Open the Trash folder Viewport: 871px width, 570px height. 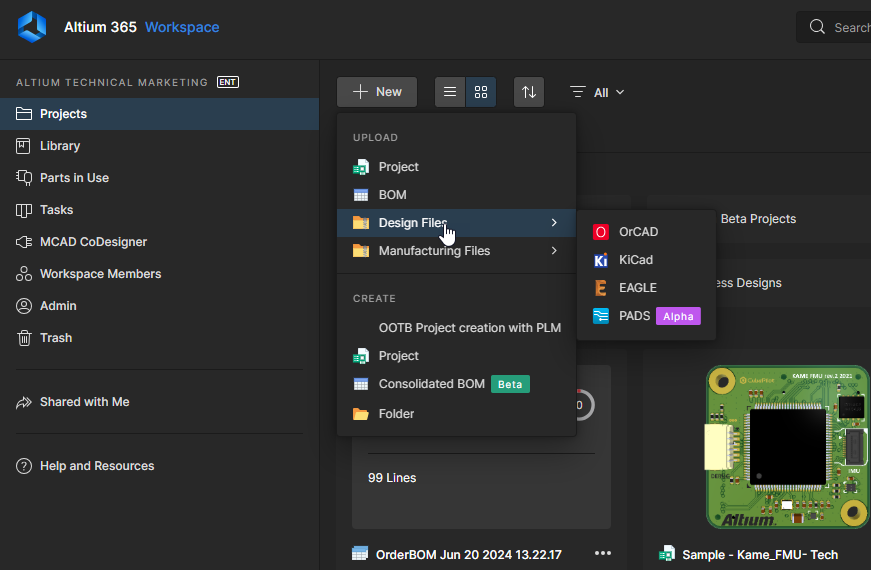click(55, 338)
